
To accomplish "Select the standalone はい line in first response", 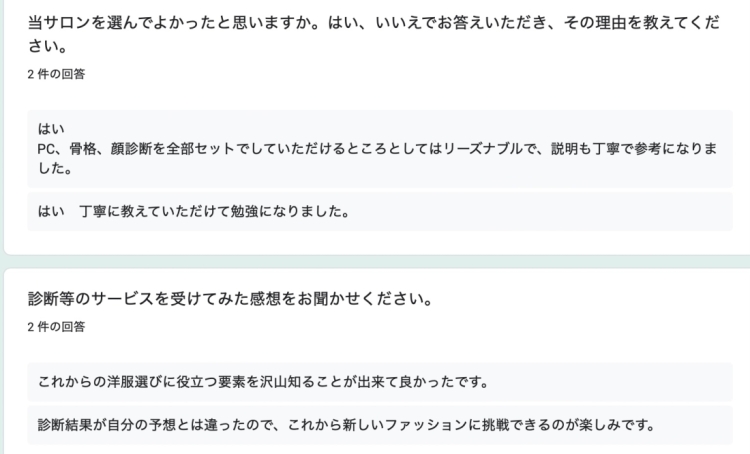I will point(51,129).
